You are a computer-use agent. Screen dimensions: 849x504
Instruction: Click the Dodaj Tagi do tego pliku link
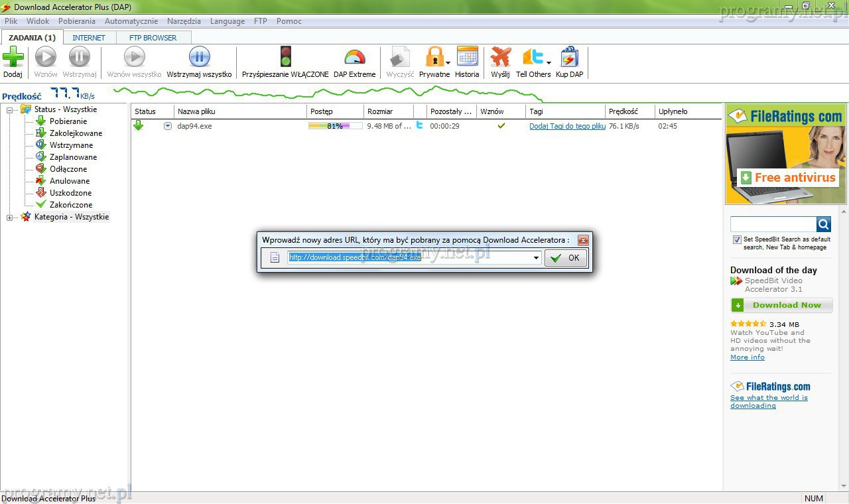point(567,126)
